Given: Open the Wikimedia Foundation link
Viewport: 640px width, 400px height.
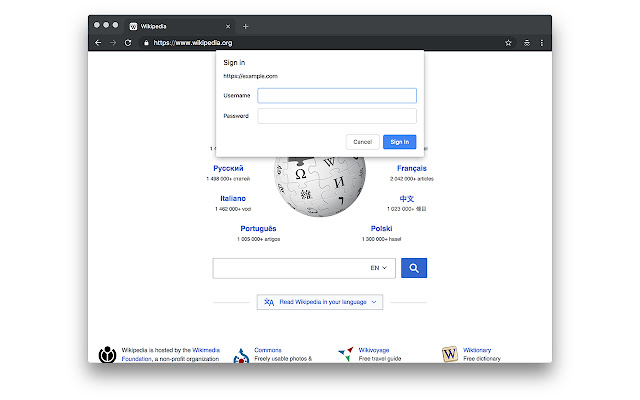Looking at the screenshot, I should click(171, 354).
